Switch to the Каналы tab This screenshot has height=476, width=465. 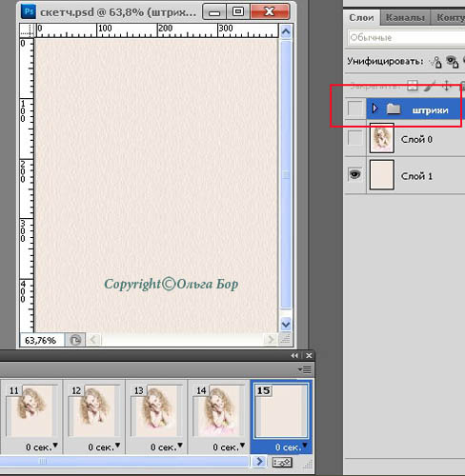tap(405, 18)
